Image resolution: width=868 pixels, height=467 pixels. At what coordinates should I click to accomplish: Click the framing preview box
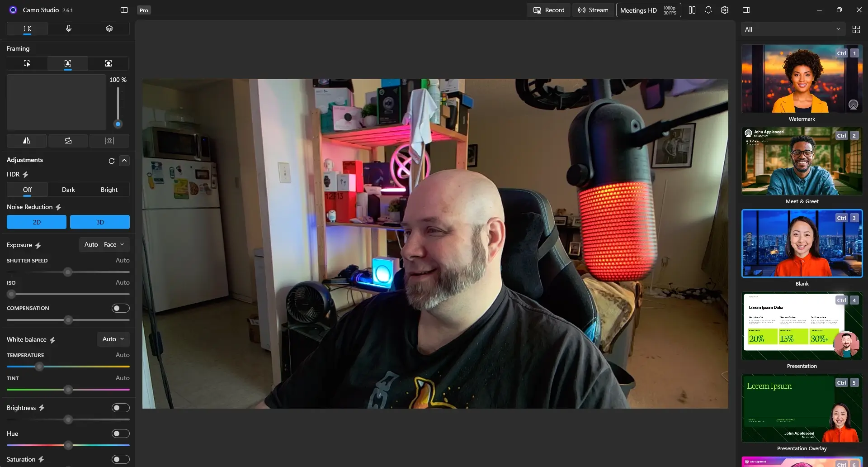[x=57, y=102]
